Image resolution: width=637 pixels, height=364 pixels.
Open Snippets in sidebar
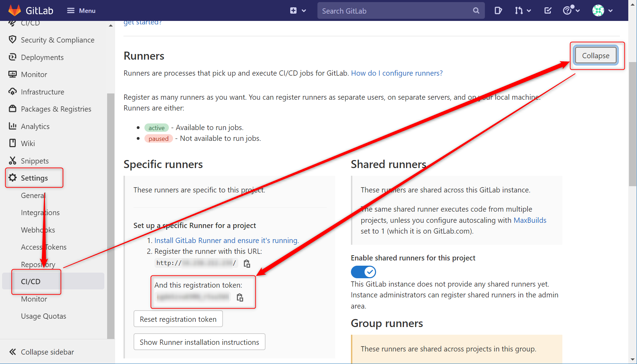(35, 161)
